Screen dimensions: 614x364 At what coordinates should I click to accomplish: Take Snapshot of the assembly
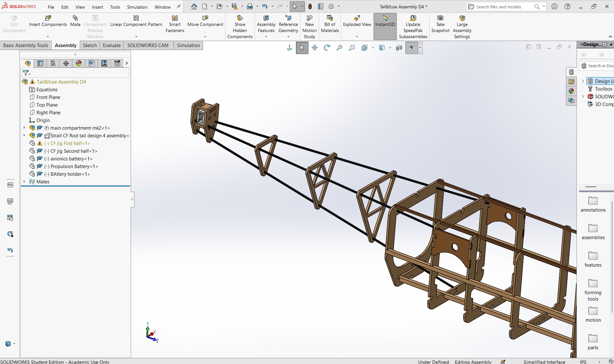click(x=440, y=24)
